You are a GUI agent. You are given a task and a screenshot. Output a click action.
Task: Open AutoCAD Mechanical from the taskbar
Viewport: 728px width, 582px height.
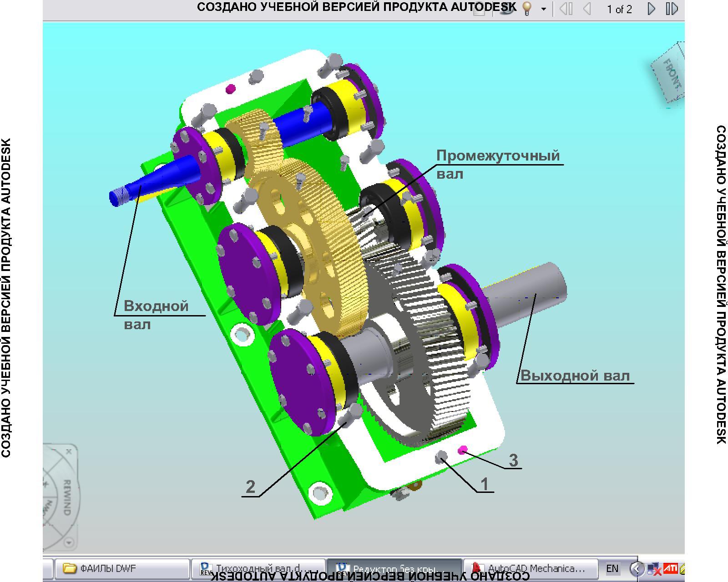point(529,568)
